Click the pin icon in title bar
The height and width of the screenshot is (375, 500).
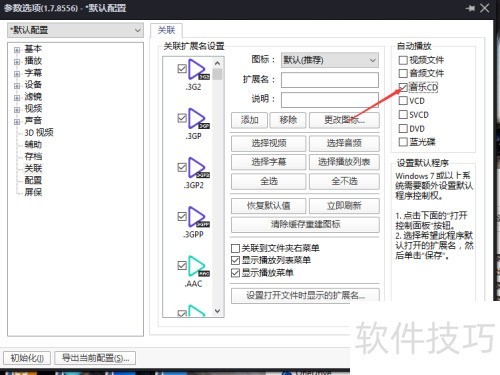(x=470, y=8)
